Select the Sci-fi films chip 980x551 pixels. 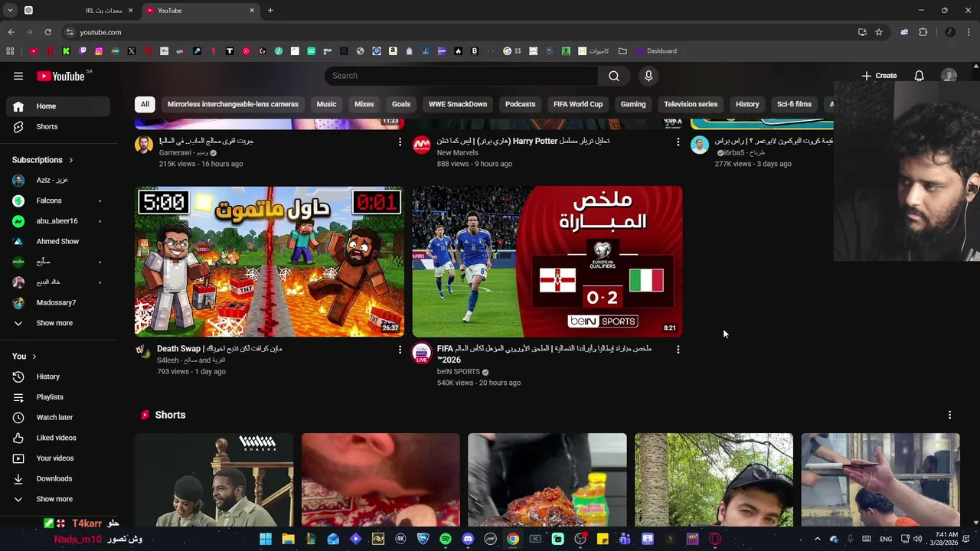[794, 104]
